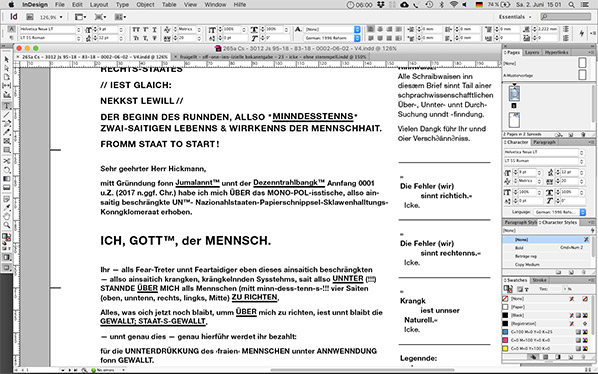Open the Object menu
Image resolution: width=598 pixels, height=374 pixels.
[x=145, y=5]
